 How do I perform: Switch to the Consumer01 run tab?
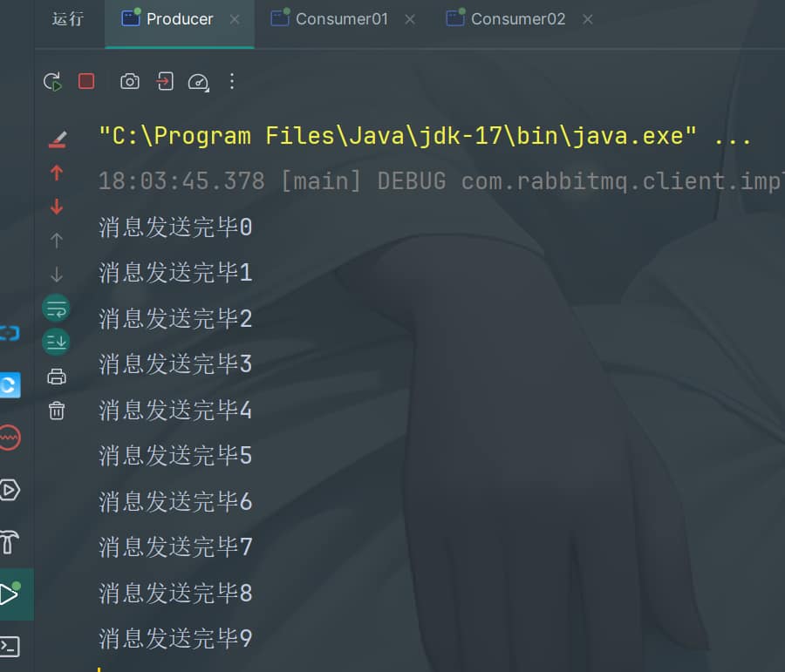(340, 19)
